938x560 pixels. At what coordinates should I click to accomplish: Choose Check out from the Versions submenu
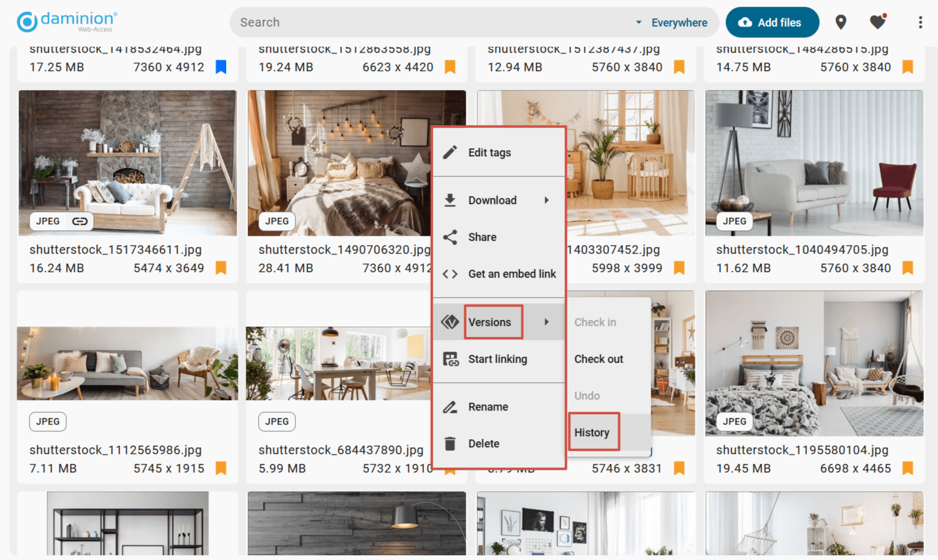[x=599, y=359]
